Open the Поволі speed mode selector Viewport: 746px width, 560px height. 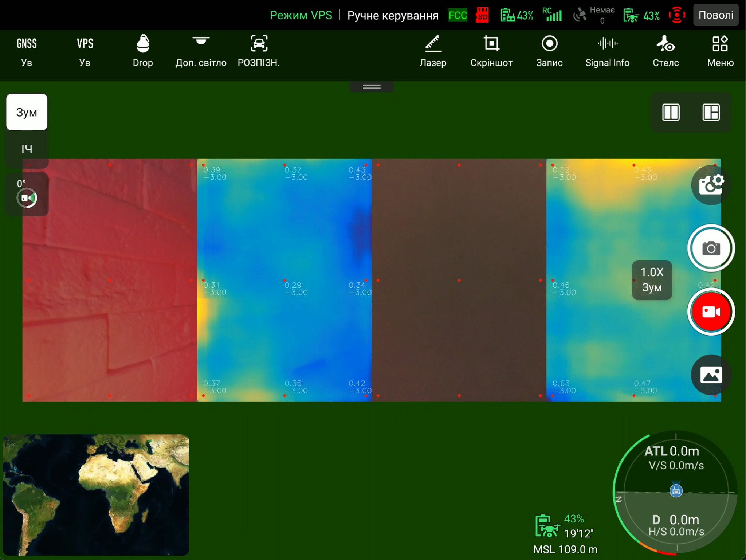point(715,15)
